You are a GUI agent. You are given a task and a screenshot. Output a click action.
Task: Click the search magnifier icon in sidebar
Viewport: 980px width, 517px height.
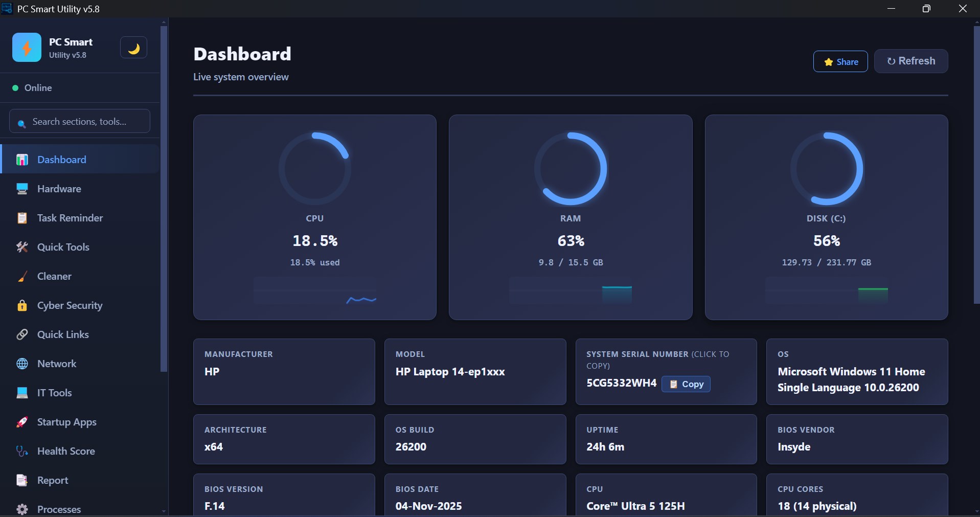(21, 123)
